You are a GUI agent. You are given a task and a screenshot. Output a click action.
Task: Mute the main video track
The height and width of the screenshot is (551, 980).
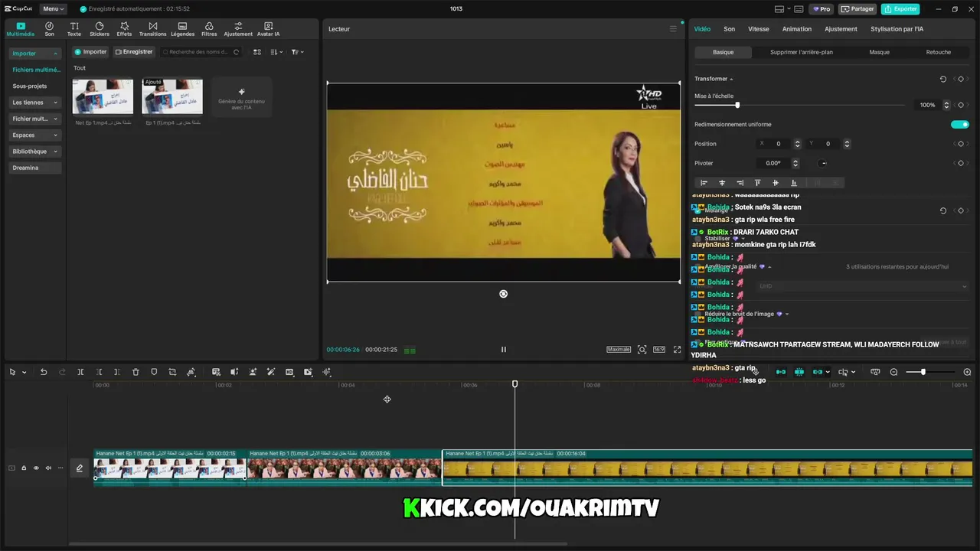(48, 468)
